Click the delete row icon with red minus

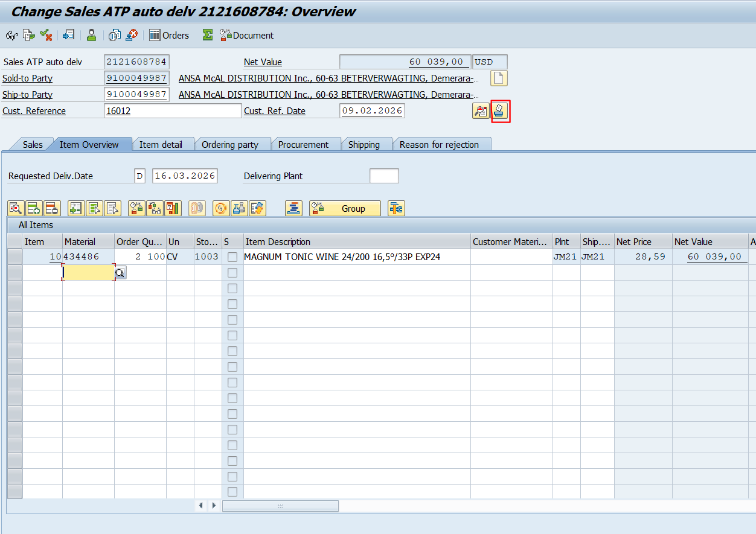point(52,208)
